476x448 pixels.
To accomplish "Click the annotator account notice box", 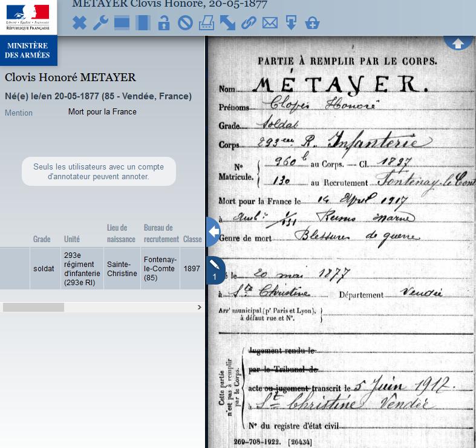I will pos(99,171).
